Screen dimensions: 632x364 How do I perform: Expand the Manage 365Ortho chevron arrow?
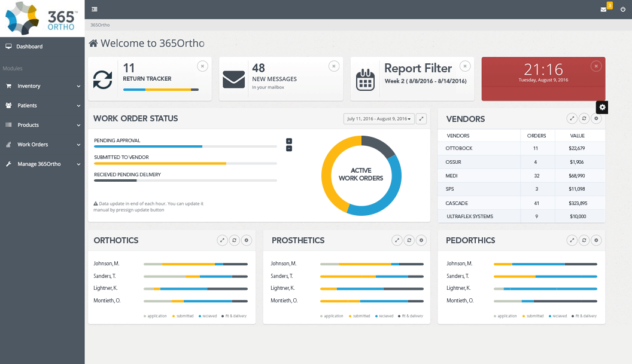[x=78, y=164]
